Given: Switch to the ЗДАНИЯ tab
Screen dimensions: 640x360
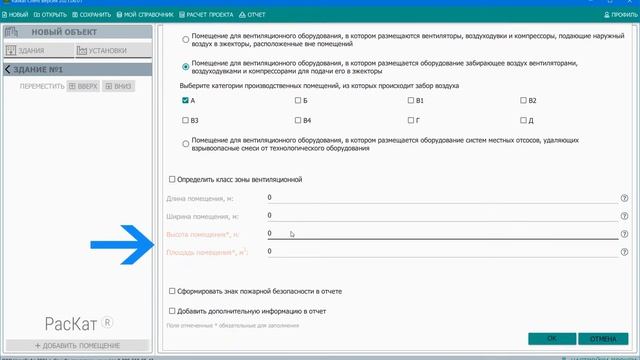Looking at the screenshot, I should click(x=39, y=50).
